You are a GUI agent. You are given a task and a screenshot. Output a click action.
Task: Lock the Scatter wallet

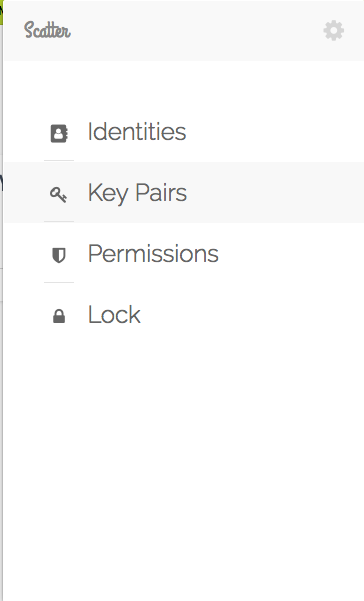tap(184, 314)
